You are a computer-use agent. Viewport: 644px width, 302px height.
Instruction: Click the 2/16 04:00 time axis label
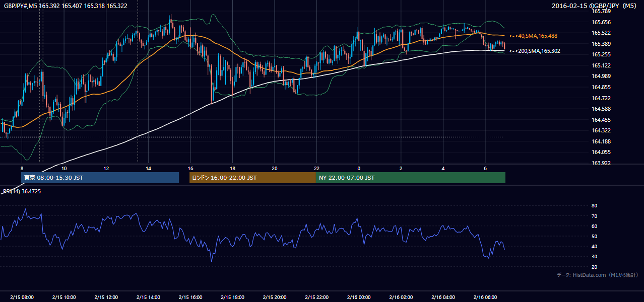(443, 297)
